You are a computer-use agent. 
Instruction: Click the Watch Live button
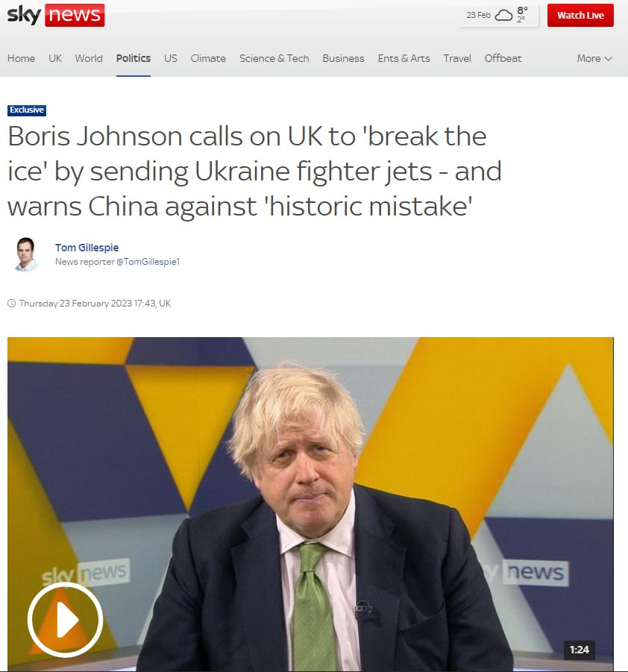[580, 16]
